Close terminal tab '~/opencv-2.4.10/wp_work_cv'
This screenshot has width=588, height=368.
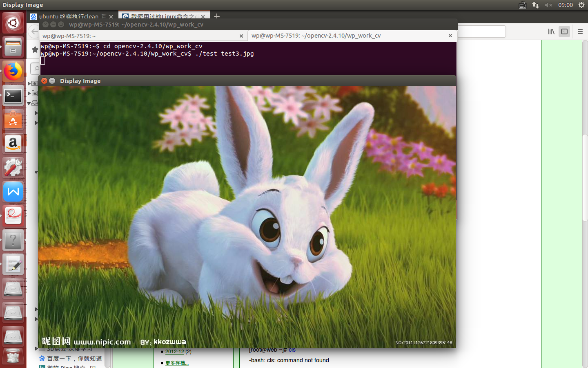pyautogui.click(x=450, y=36)
